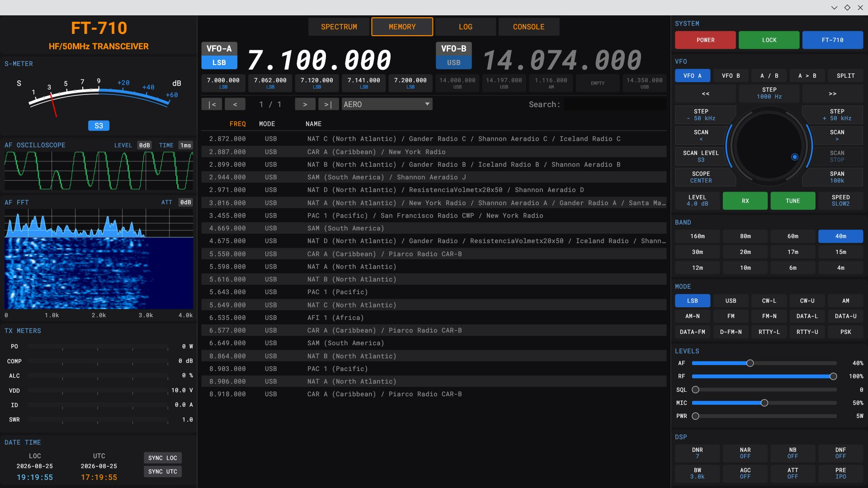Change SPAN 100k setting

[x=837, y=177]
